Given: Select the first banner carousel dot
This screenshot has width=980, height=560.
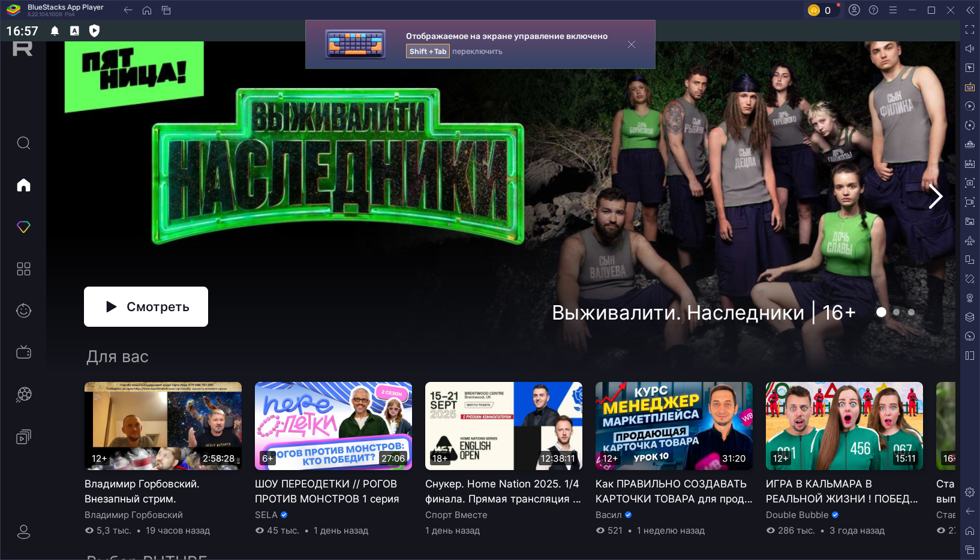Looking at the screenshot, I should coord(881,312).
